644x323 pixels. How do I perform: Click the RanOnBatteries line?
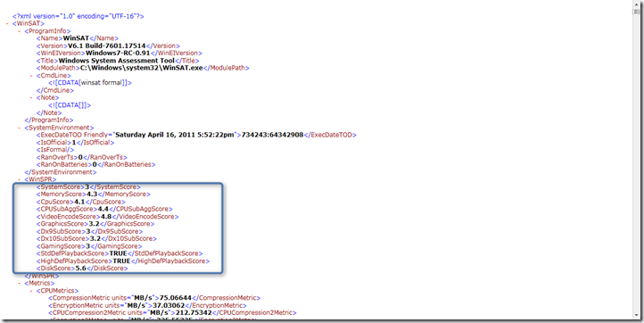95,164
